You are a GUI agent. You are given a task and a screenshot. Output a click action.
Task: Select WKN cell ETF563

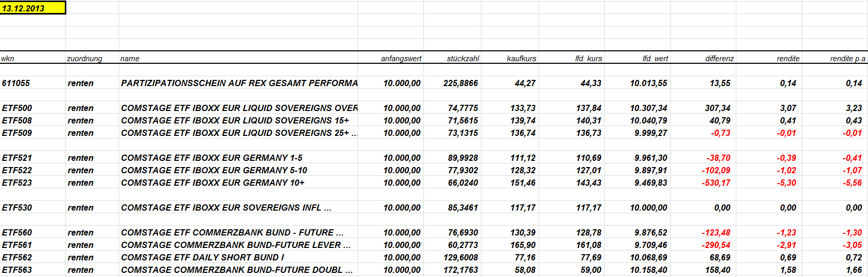33,269
